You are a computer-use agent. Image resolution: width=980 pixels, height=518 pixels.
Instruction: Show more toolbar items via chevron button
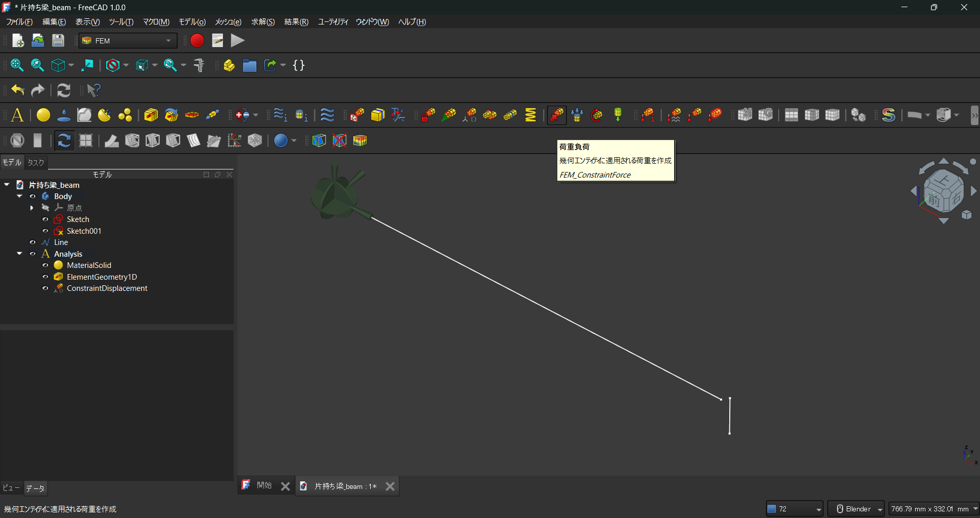975,115
